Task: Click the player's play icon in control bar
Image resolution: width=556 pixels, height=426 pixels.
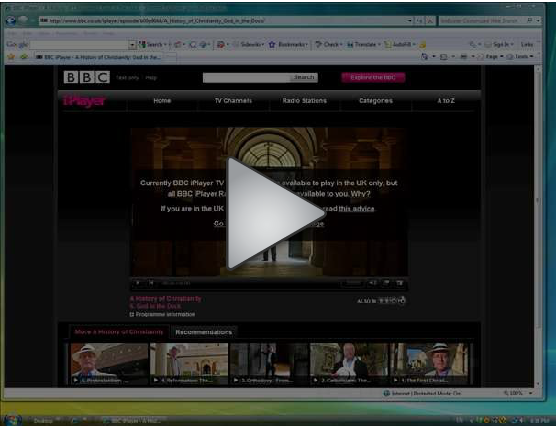Action: click(138, 283)
